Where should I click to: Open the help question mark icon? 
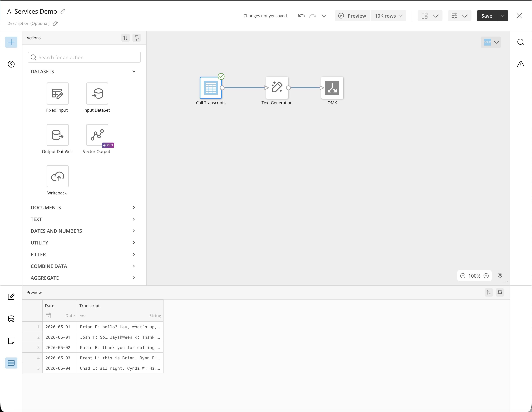click(11, 64)
